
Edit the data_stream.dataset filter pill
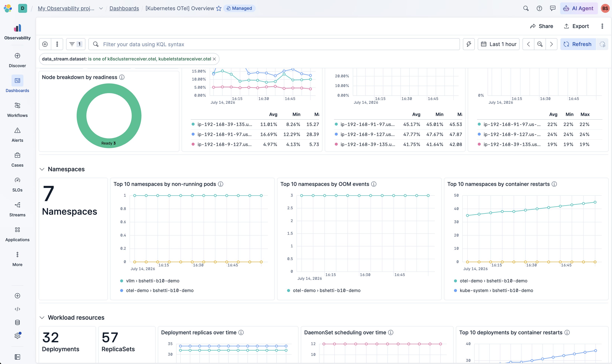point(126,59)
